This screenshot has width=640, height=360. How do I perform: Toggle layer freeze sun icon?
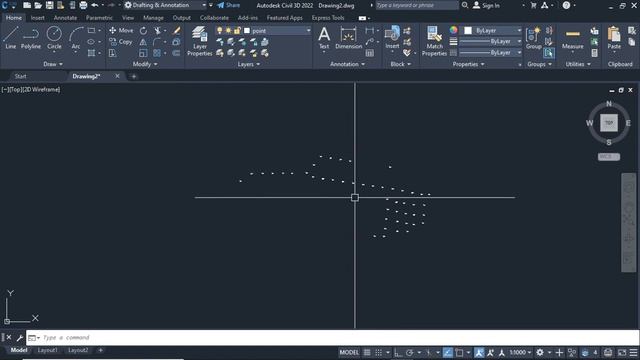coord(228,31)
